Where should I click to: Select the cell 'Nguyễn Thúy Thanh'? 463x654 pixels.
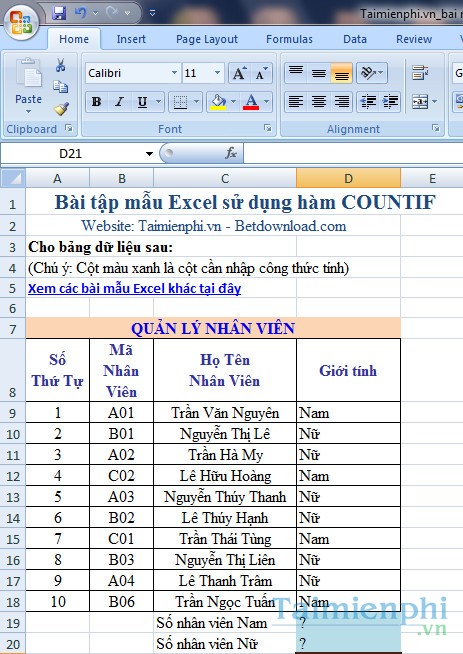[x=225, y=497]
